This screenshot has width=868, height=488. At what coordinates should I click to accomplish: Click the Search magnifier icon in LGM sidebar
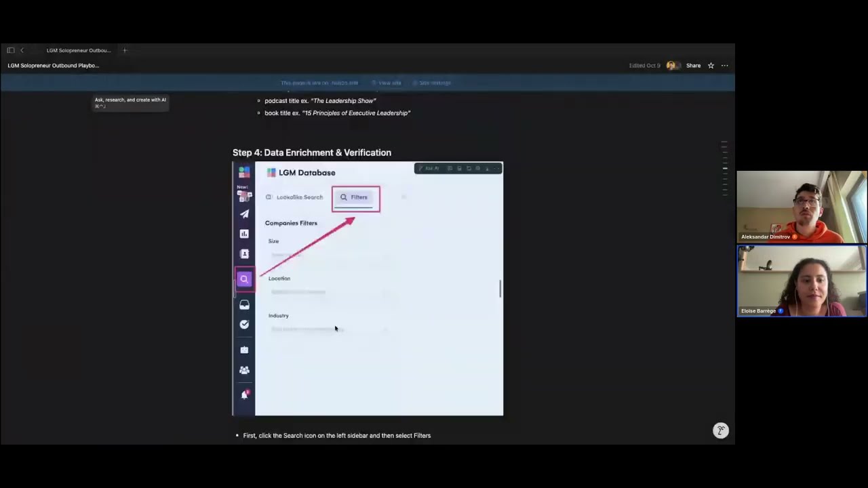pyautogui.click(x=244, y=279)
